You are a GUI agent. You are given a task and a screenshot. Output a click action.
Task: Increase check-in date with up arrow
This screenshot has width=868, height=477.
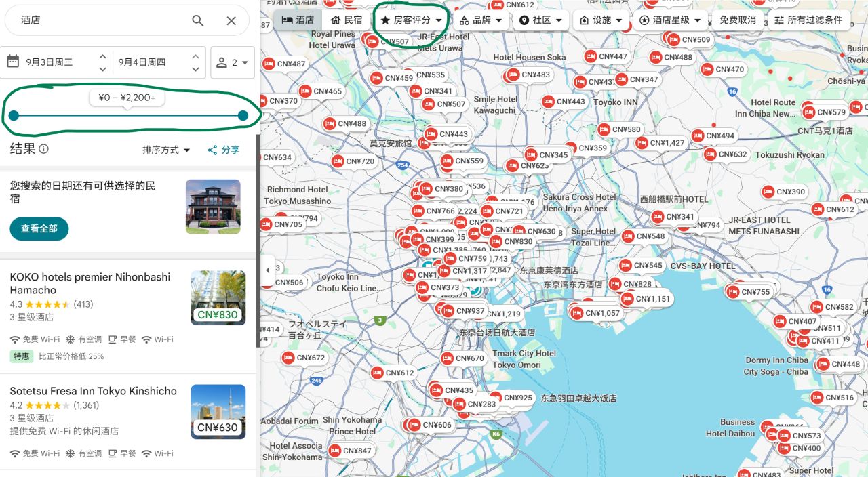(x=102, y=56)
